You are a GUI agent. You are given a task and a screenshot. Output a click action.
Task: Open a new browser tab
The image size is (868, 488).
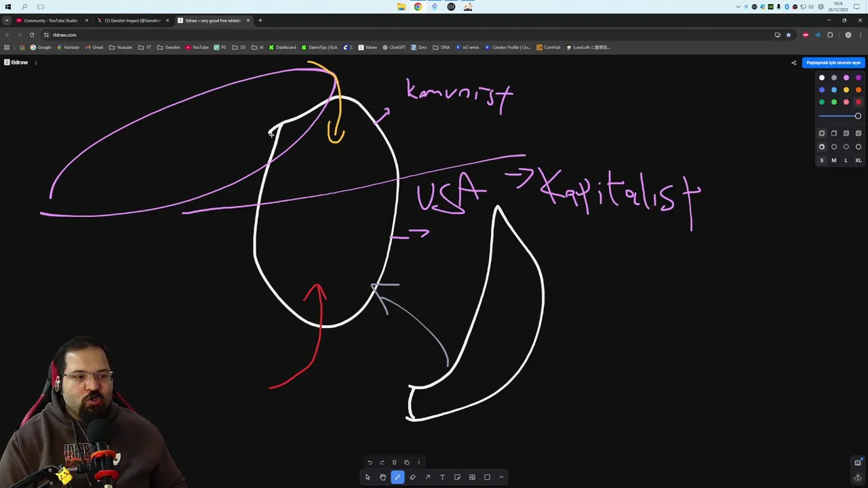click(260, 20)
